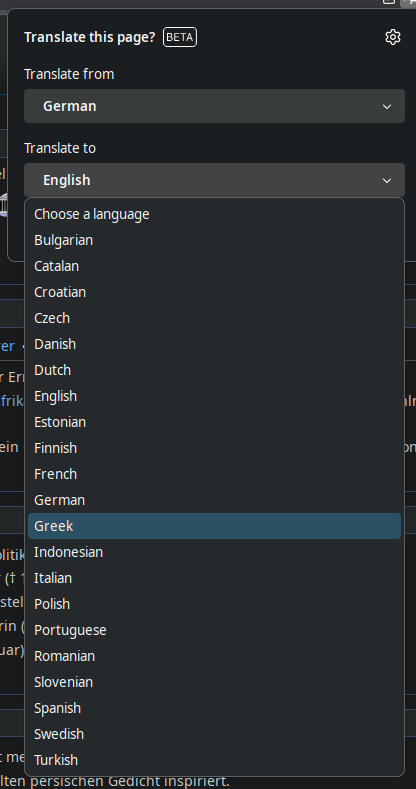This screenshot has height=789, width=416.
Task: Select Estonian language option
Action: [x=214, y=422]
